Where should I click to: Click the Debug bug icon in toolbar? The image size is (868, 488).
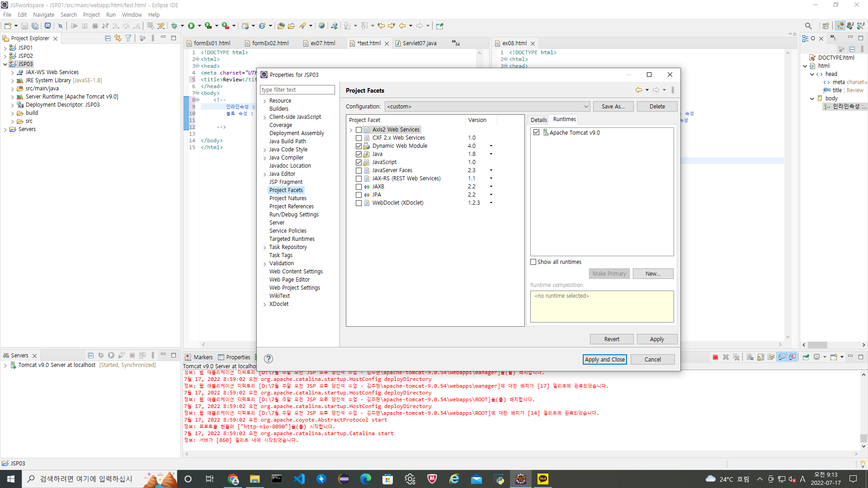(174, 26)
